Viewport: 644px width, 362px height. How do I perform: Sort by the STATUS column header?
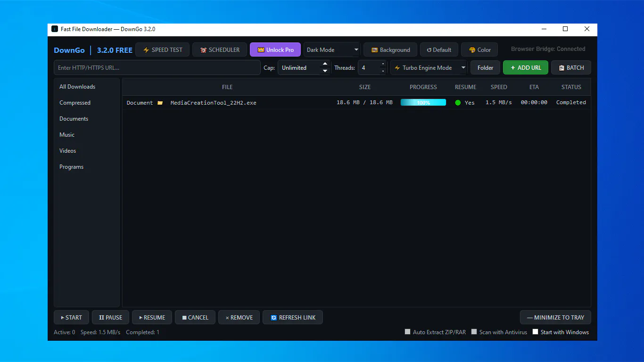coord(571,87)
